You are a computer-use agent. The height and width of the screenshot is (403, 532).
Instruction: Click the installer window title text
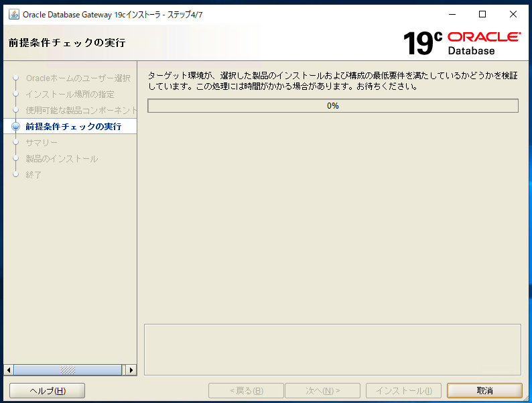tap(113, 15)
